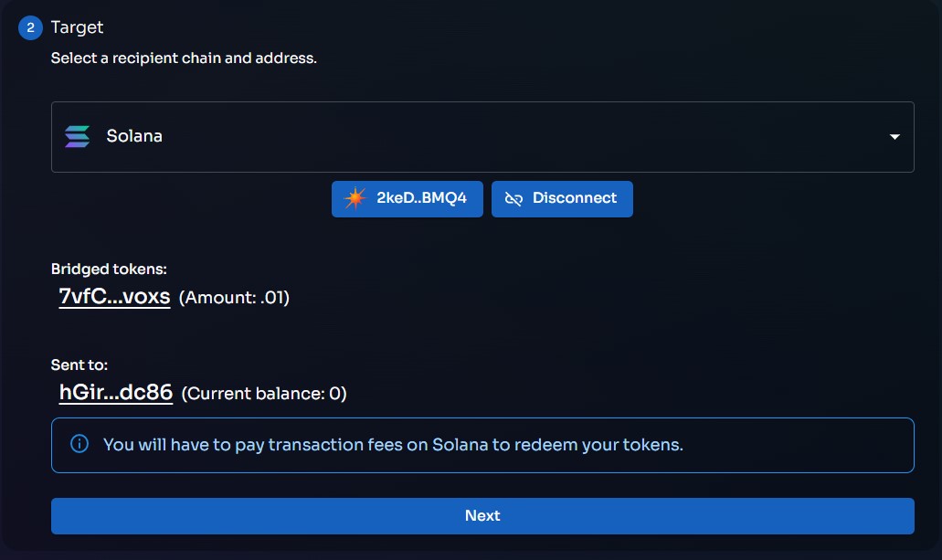Viewport: 942px width, 560px height.
Task: Click the 2keD..BMQ4 wallet address button
Action: click(407, 198)
